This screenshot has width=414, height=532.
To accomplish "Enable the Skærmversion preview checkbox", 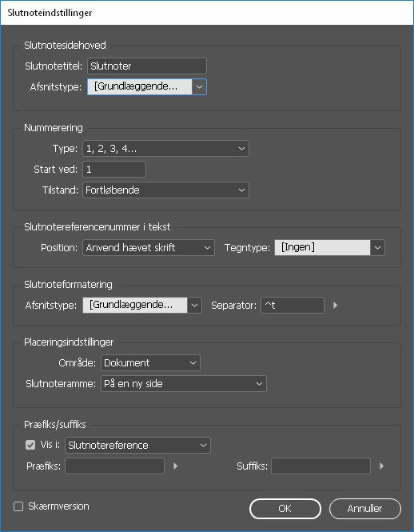I will 18,506.
